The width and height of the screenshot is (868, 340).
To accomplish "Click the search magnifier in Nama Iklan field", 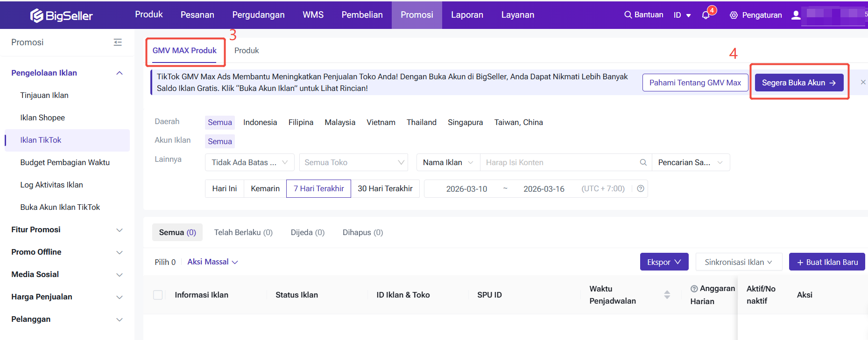I will [x=643, y=162].
